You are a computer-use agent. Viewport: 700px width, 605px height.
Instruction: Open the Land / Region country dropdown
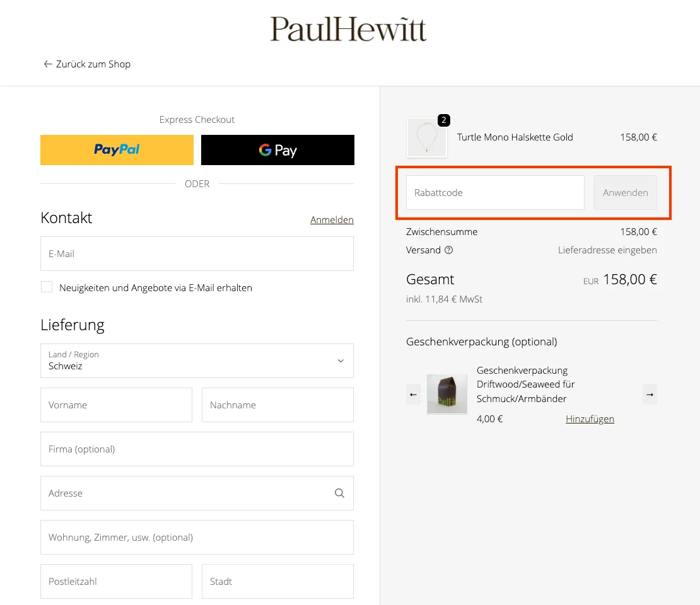pyautogui.click(x=197, y=360)
